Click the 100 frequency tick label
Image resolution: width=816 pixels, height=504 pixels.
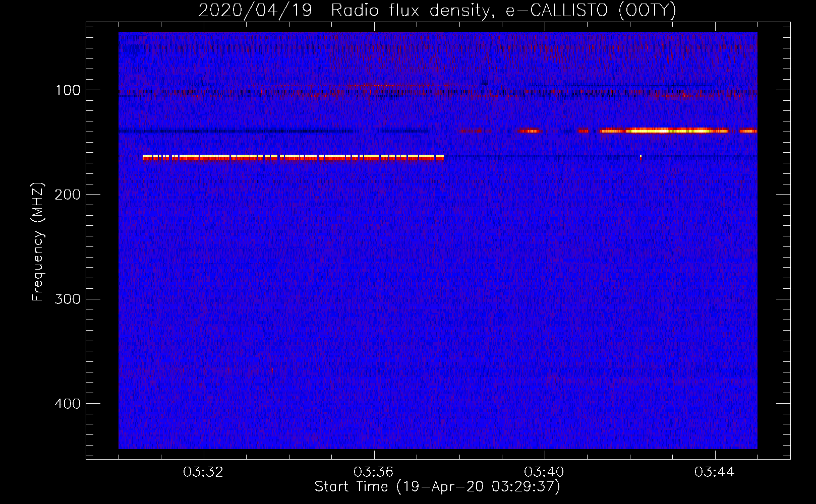point(68,90)
